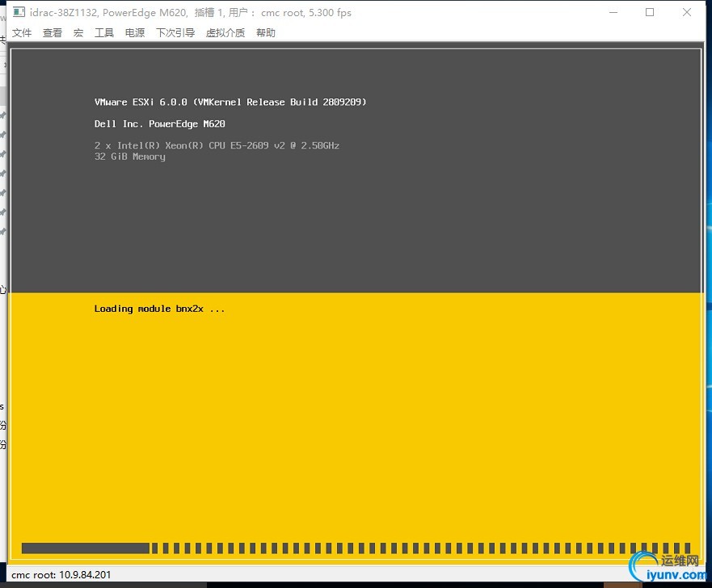Click the 'VMware ESXi 6.0.0' version line
Viewport: 712px width, 588px height.
click(230, 102)
